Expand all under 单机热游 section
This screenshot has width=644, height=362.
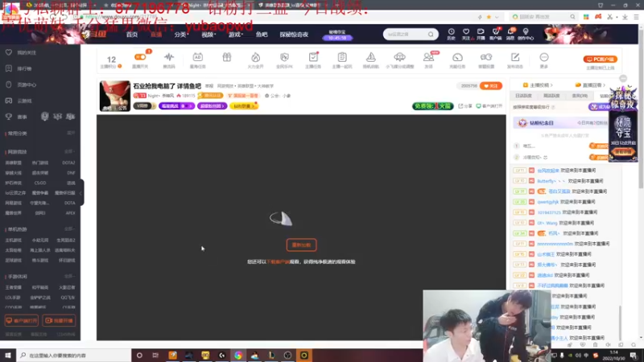(x=70, y=229)
